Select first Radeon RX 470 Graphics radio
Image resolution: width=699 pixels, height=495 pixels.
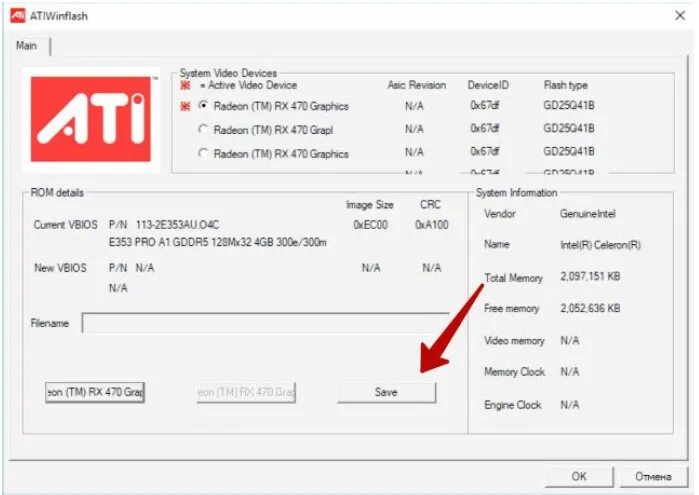(x=203, y=106)
